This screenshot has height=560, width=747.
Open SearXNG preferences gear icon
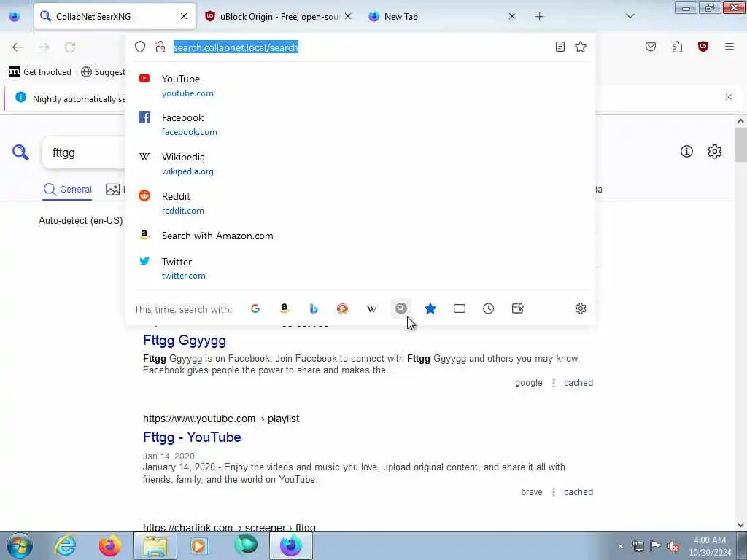(x=715, y=152)
